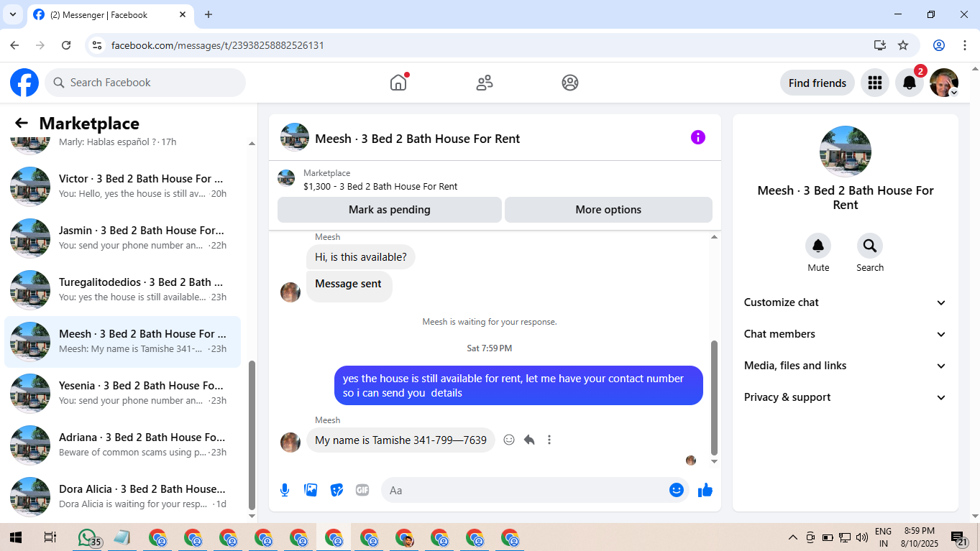The width and height of the screenshot is (980, 551).
Task: Choose a sticker icon in composer
Action: (336, 490)
